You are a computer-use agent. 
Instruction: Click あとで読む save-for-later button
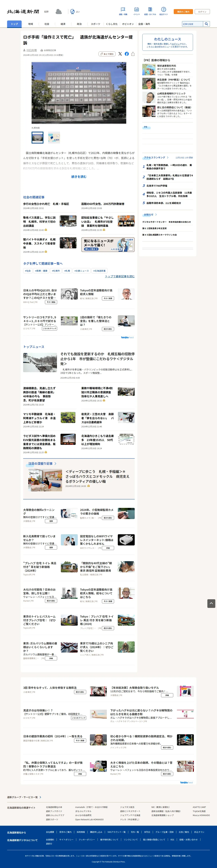pos(107,54)
